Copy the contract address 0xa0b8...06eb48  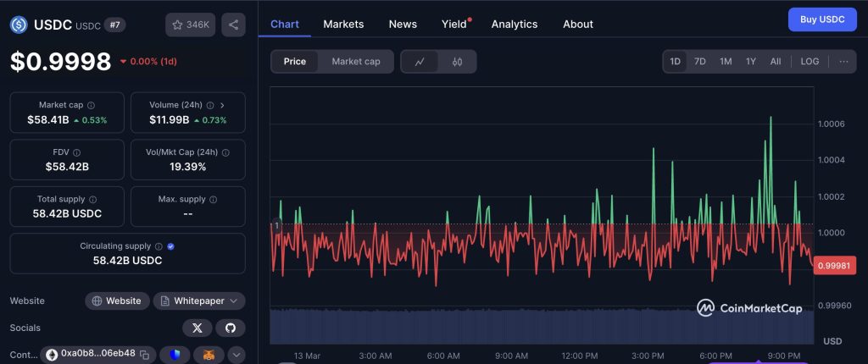(144, 354)
